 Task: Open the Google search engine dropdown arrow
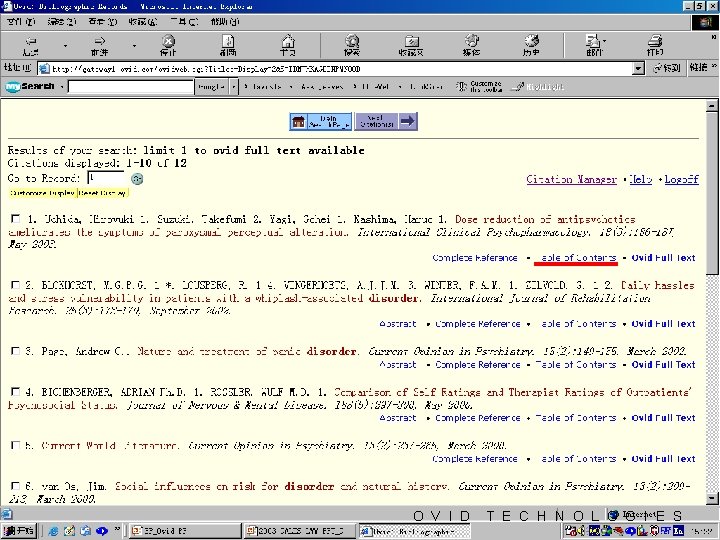click(234, 86)
